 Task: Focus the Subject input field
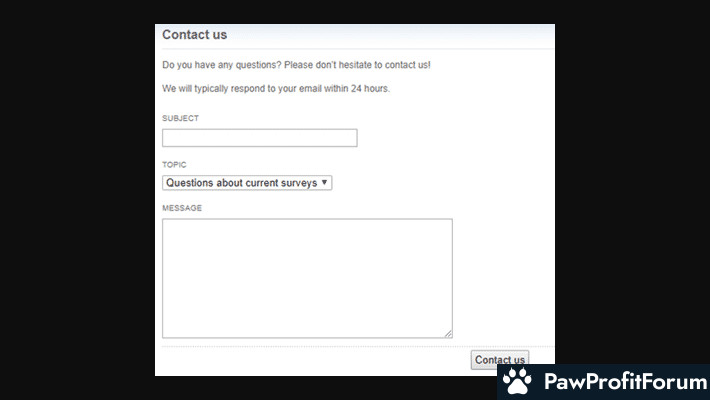259,138
